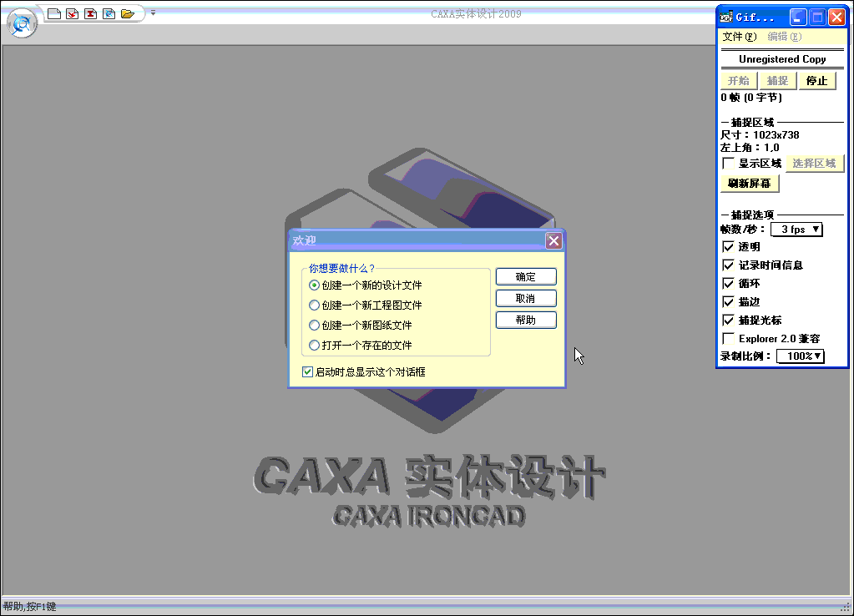Toggle the 循环 checkbox

(728, 283)
